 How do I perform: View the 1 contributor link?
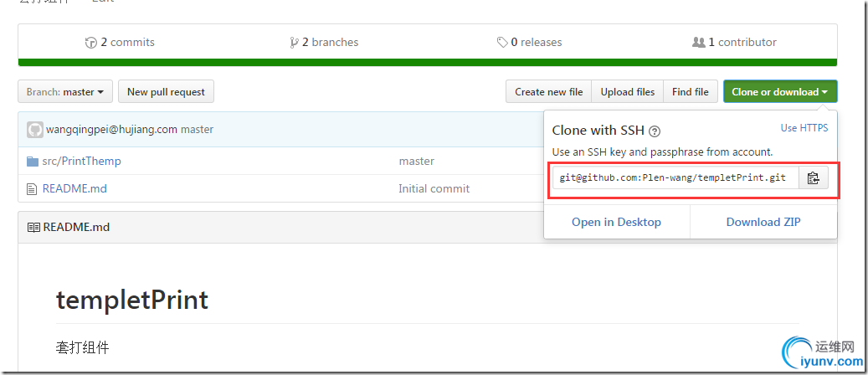click(x=735, y=42)
